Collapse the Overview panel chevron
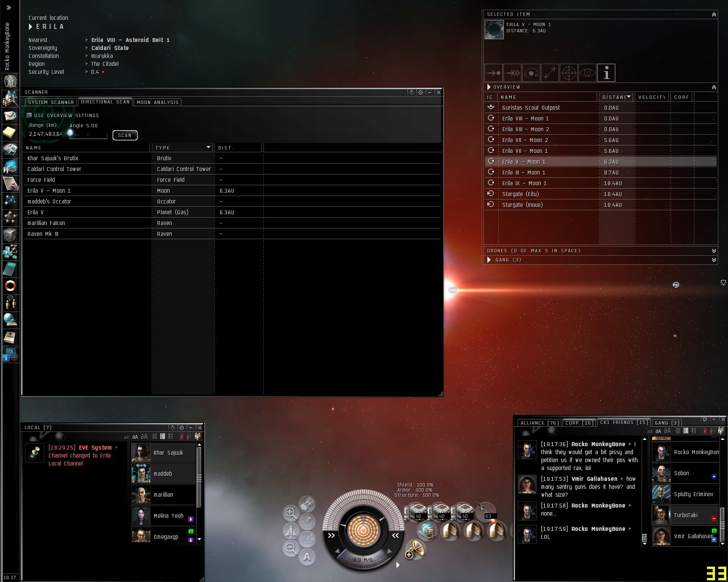This screenshot has height=582, width=728. pyautogui.click(x=714, y=88)
